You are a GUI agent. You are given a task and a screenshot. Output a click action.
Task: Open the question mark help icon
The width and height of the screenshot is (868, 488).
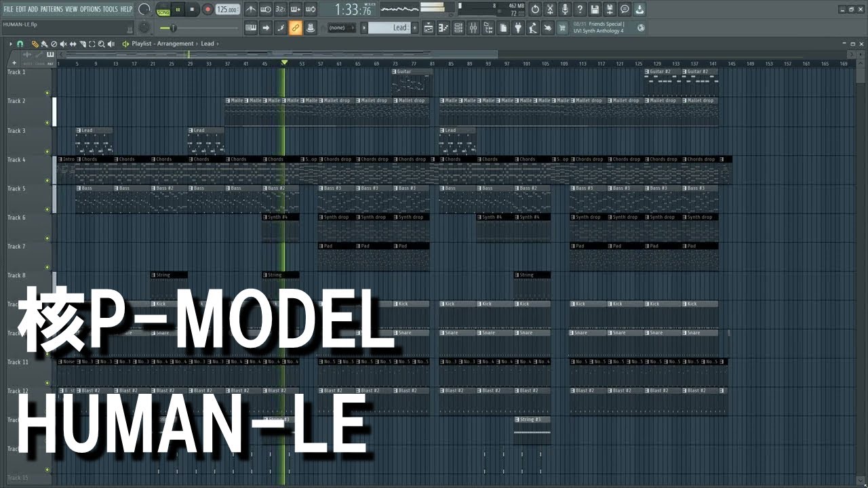pos(580,9)
